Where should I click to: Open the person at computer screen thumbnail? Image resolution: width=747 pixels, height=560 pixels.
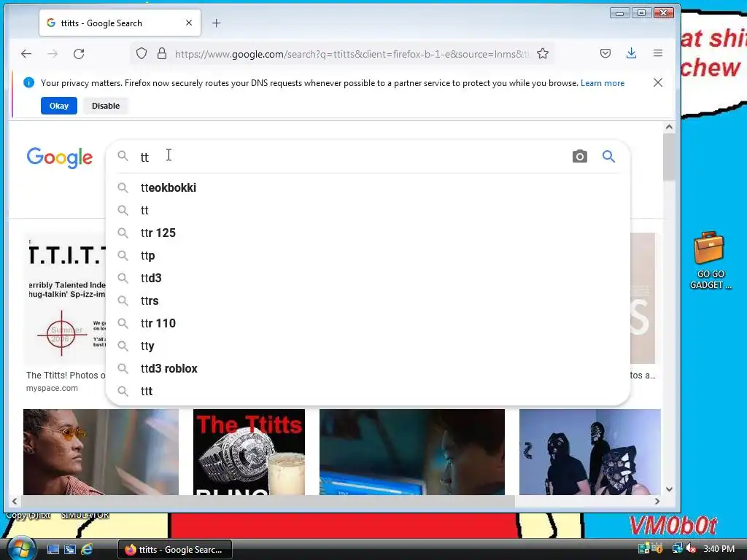click(412, 452)
